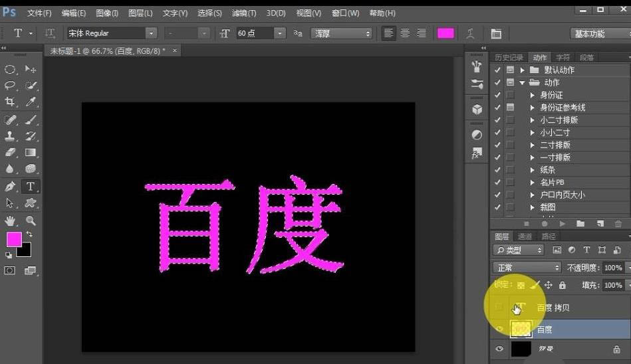Open layer filter 类型 dropdown
Viewport: 631px width, 364px height.
(x=519, y=250)
